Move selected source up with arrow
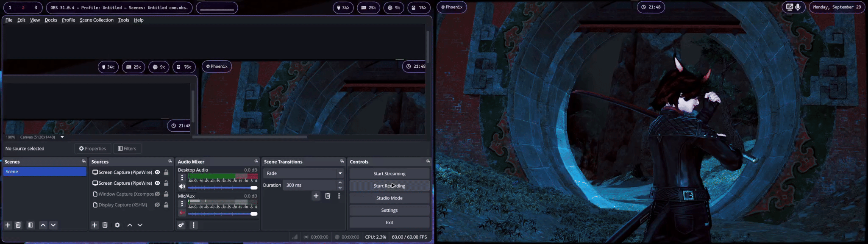Screen dimensions: 868x244 pyautogui.click(x=130, y=225)
